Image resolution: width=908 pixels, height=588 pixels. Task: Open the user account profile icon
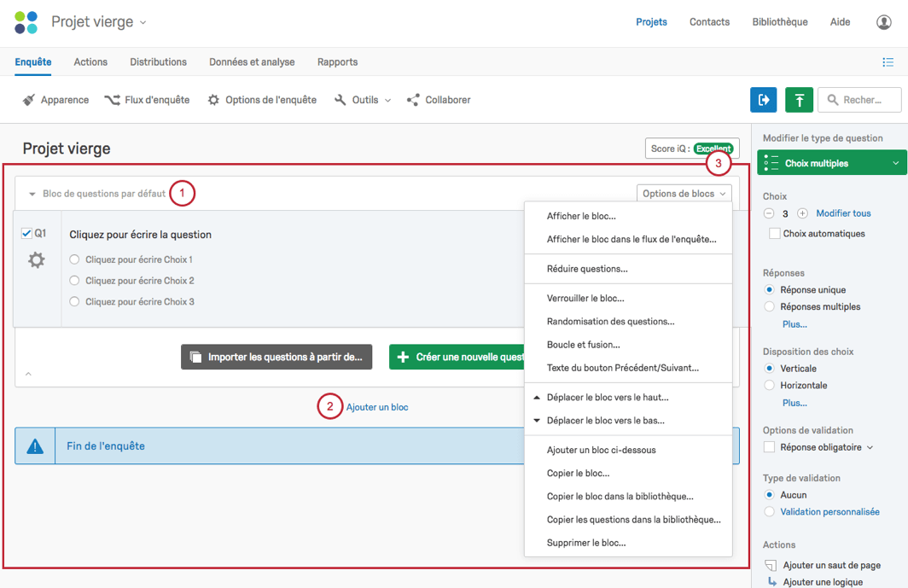click(x=884, y=22)
